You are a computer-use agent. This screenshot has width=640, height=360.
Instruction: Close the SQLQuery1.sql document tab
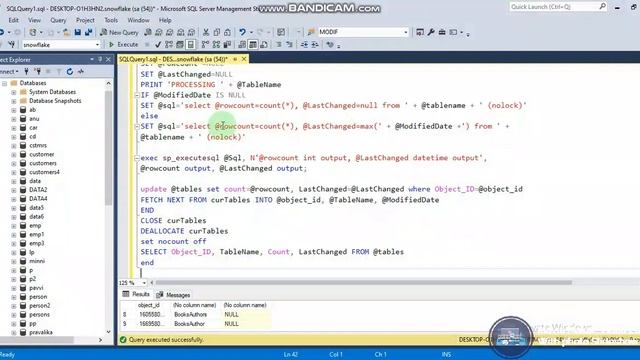pyautogui.click(x=244, y=60)
